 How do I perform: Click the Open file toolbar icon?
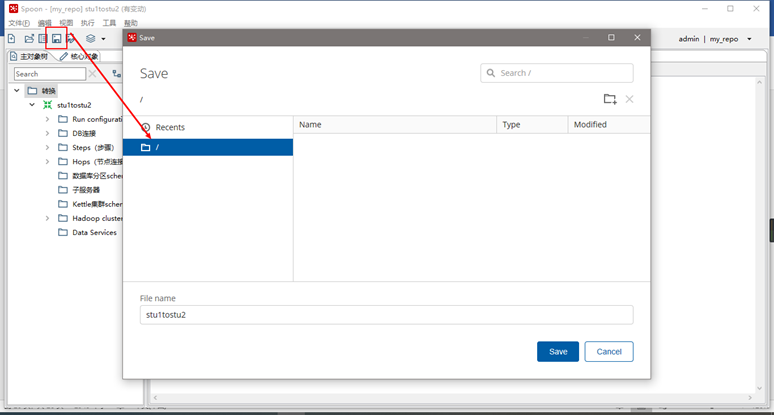tap(29, 39)
